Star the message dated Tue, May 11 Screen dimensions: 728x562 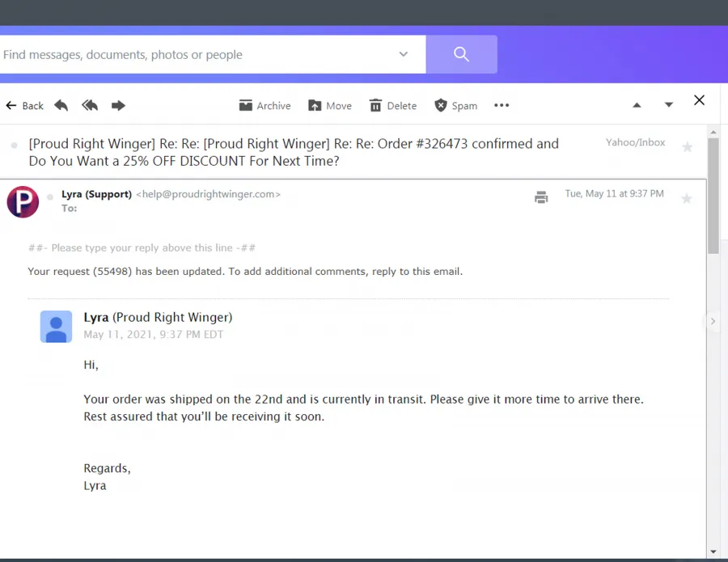click(x=686, y=199)
